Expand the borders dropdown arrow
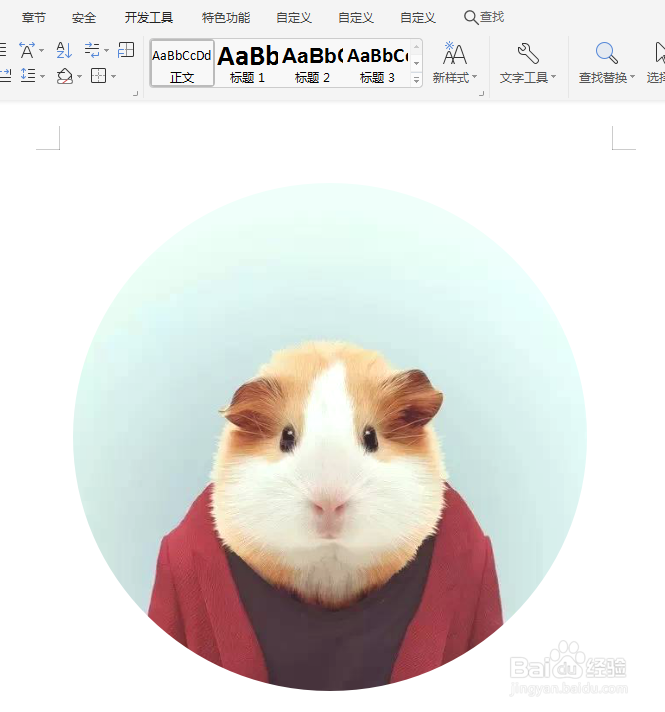This screenshot has width=665, height=712. 113,76
